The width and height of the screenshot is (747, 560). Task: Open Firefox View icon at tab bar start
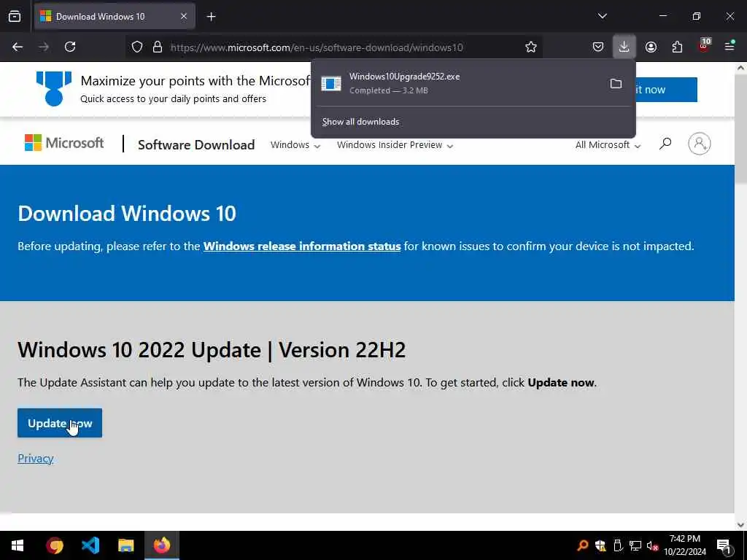point(15,16)
